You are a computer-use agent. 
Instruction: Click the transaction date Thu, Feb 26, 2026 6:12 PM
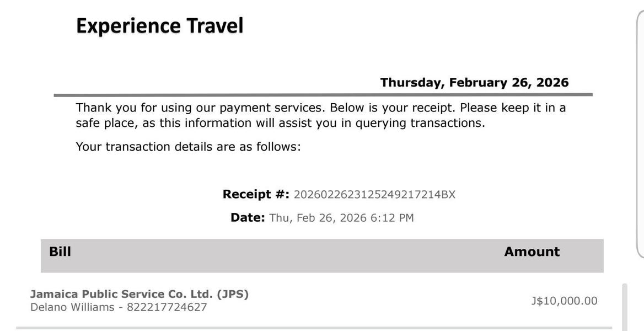tap(341, 218)
